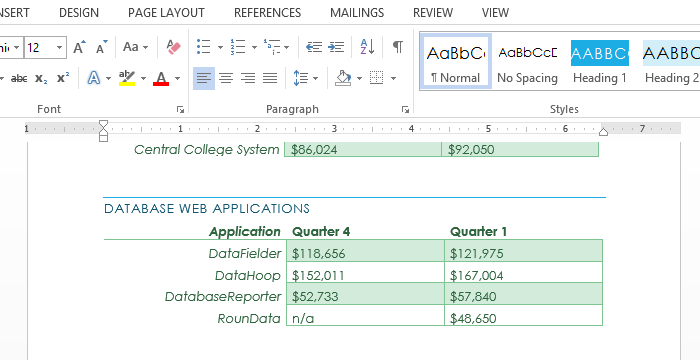This screenshot has width=700, height=360.
Task: Apply shading with the paint bucket
Action: [343, 79]
